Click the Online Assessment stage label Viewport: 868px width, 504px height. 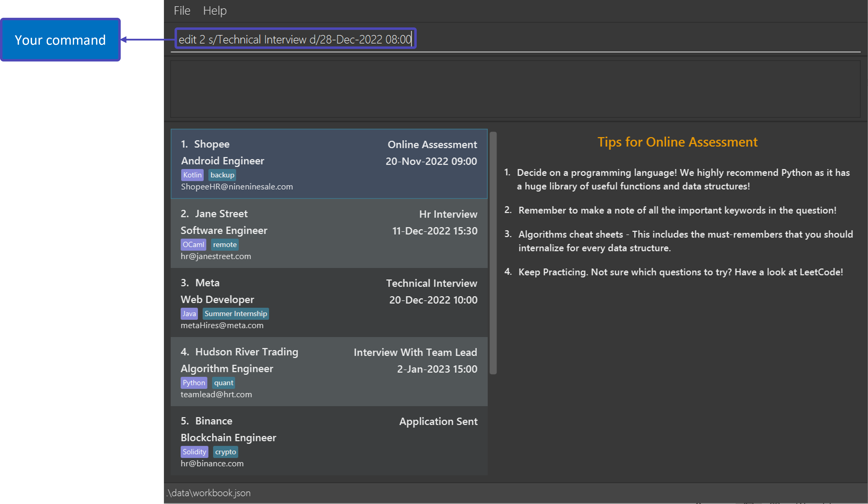432,144
